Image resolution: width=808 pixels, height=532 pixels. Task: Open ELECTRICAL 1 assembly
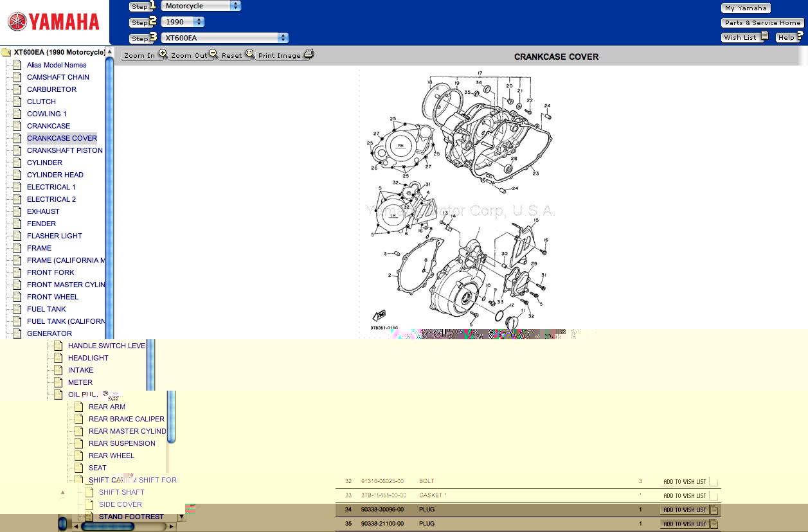[51, 187]
